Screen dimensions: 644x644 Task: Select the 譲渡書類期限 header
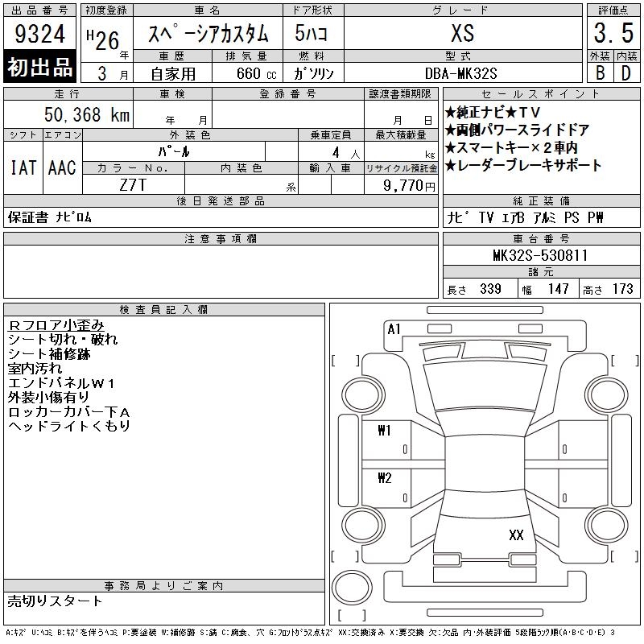400,94
